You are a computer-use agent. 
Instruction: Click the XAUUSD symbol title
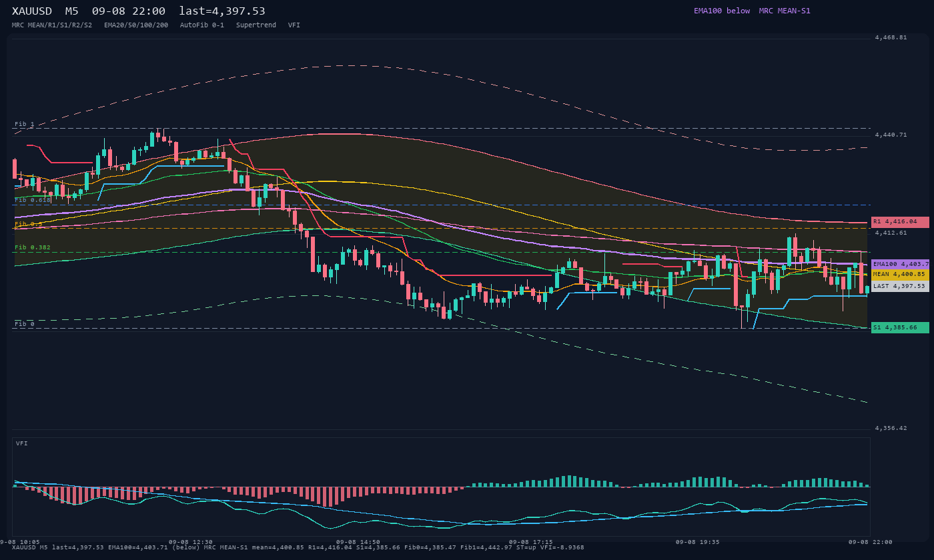point(33,11)
